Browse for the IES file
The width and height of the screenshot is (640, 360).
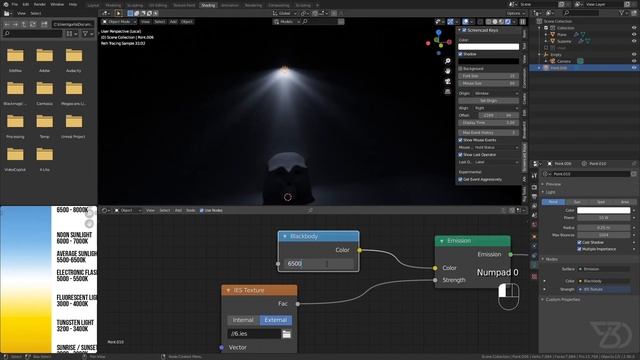click(x=287, y=334)
